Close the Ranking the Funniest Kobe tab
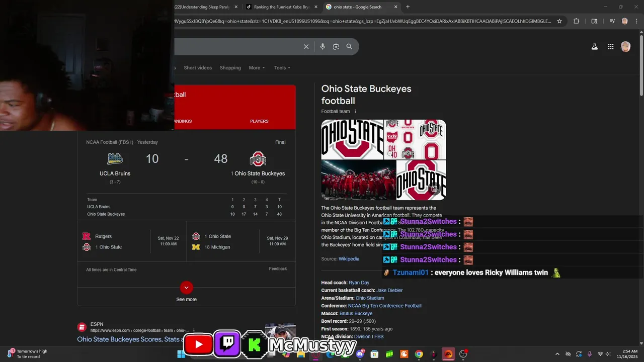 tap(315, 7)
